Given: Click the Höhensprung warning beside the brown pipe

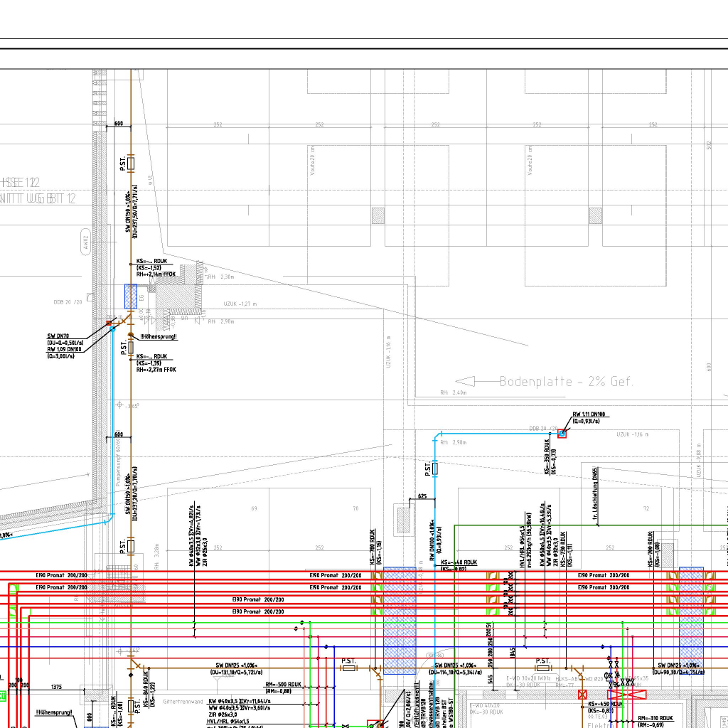Looking at the screenshot, I should 159,336.
